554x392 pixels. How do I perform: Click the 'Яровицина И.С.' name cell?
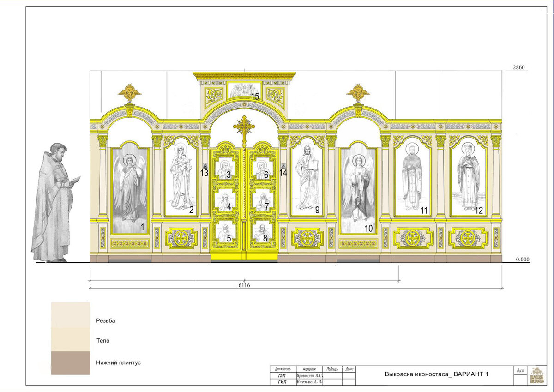coord(310,376)
